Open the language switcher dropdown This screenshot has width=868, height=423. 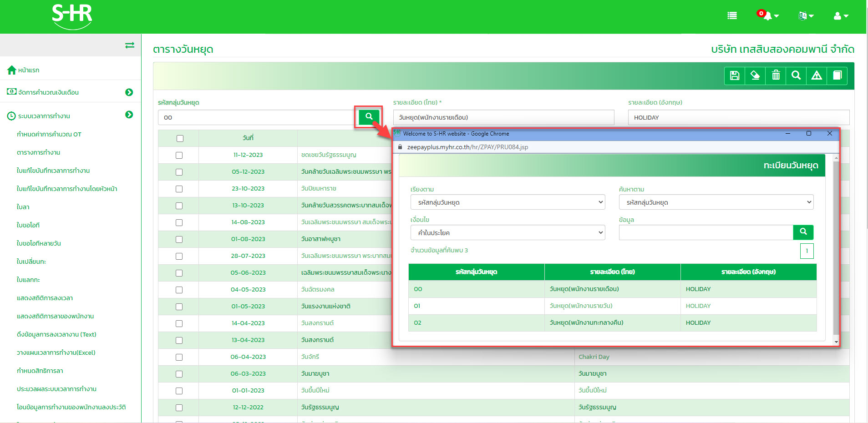(806, 16)
